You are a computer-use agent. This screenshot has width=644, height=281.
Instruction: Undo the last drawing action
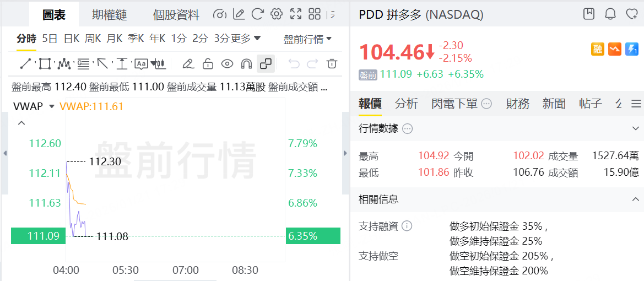294,64
